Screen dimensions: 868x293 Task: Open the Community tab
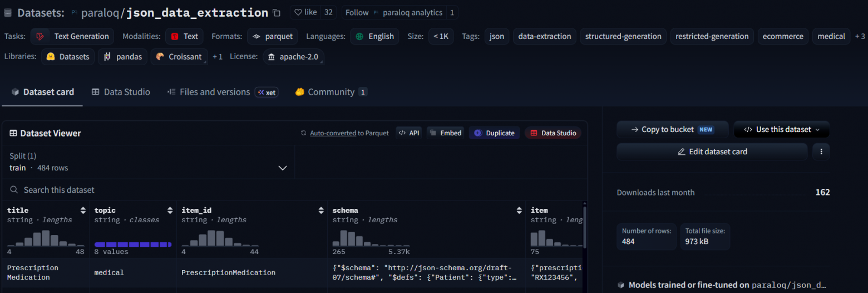(x=331, y=92)
